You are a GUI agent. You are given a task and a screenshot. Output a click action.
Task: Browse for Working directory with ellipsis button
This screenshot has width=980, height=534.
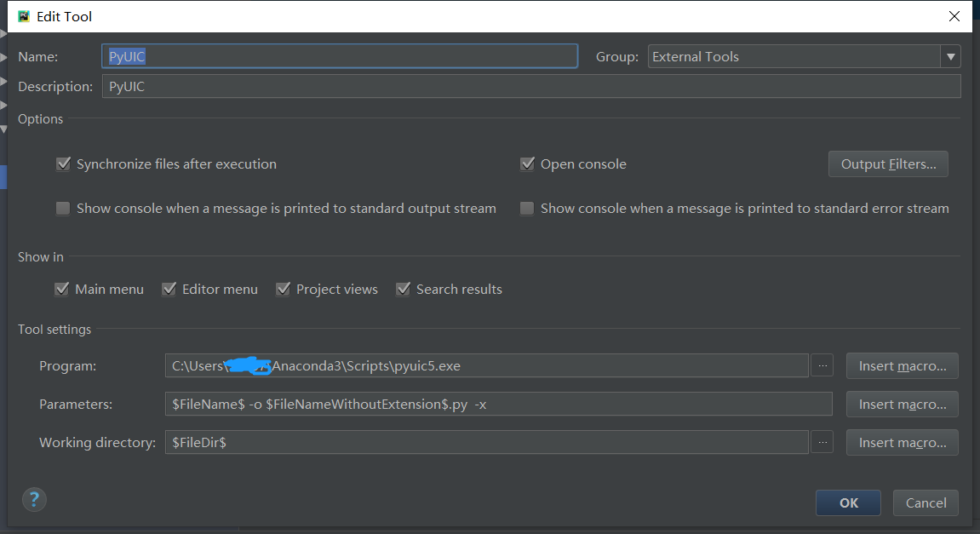tap(822, 443)
